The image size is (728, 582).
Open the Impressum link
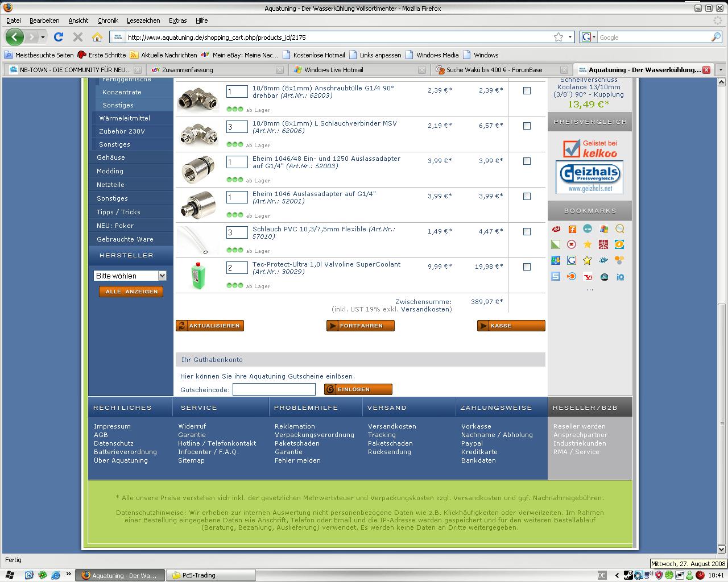pos(112,426)
